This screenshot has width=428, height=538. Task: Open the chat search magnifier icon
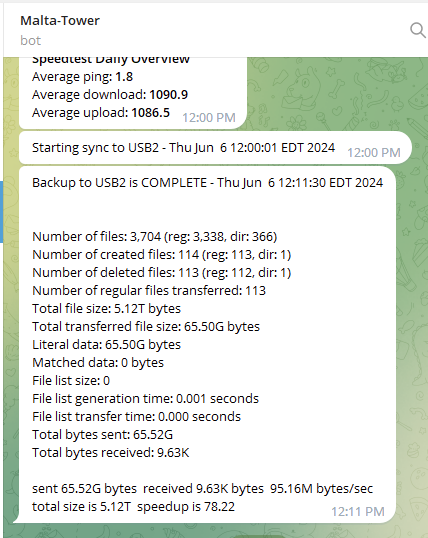[x=418, y=30]
